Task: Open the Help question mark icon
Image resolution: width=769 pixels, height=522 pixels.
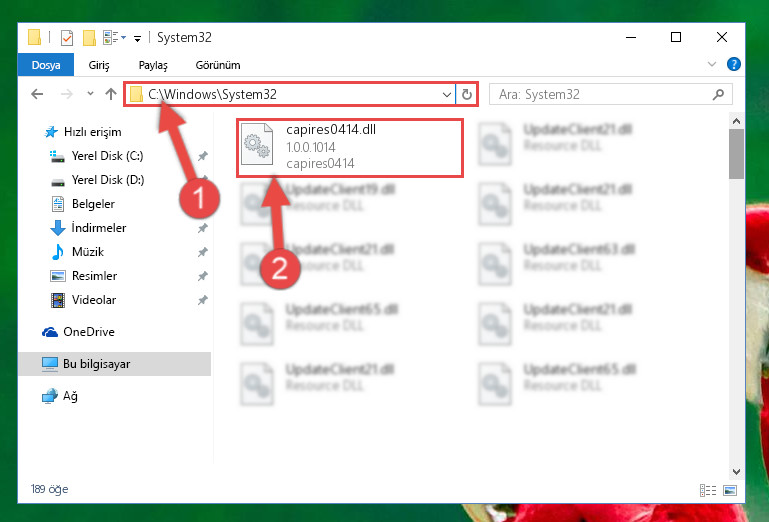Action: [734, 64]
